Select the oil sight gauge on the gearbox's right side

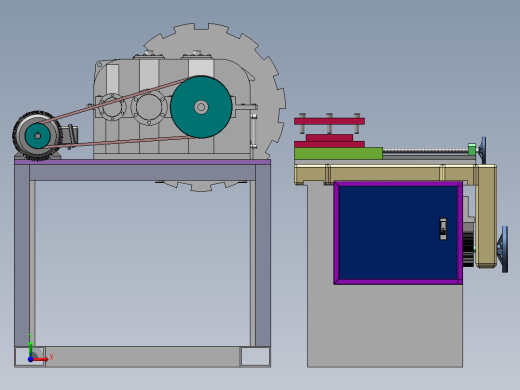click(254, 132)
